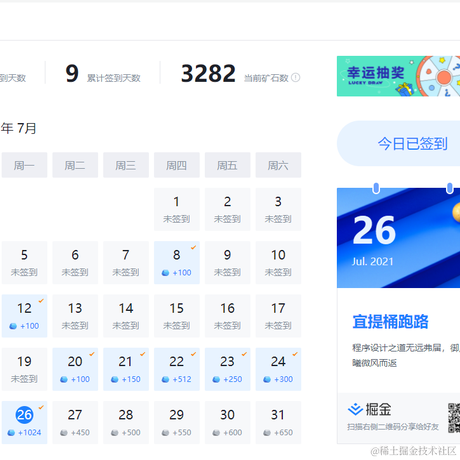Click the grey ore icon on day 30

(216, 433)
